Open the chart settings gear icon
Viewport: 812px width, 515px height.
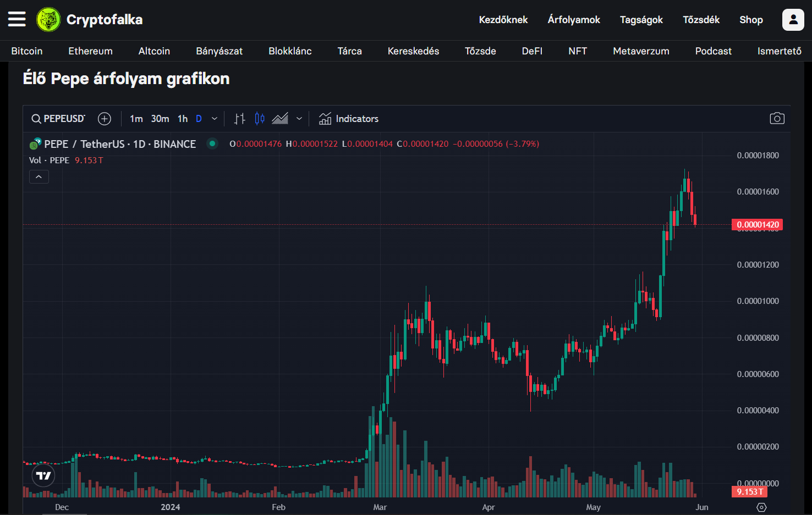[x=761, y=507]
